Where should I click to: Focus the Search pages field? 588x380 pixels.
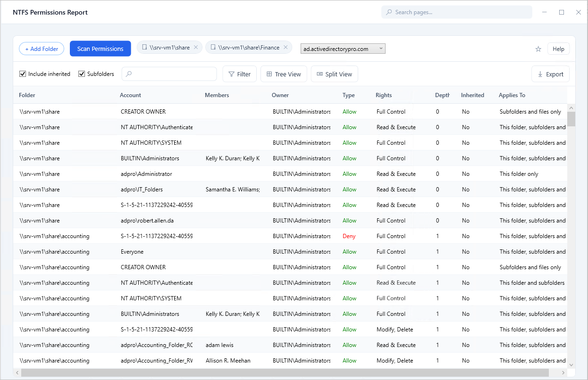point(457,12)
